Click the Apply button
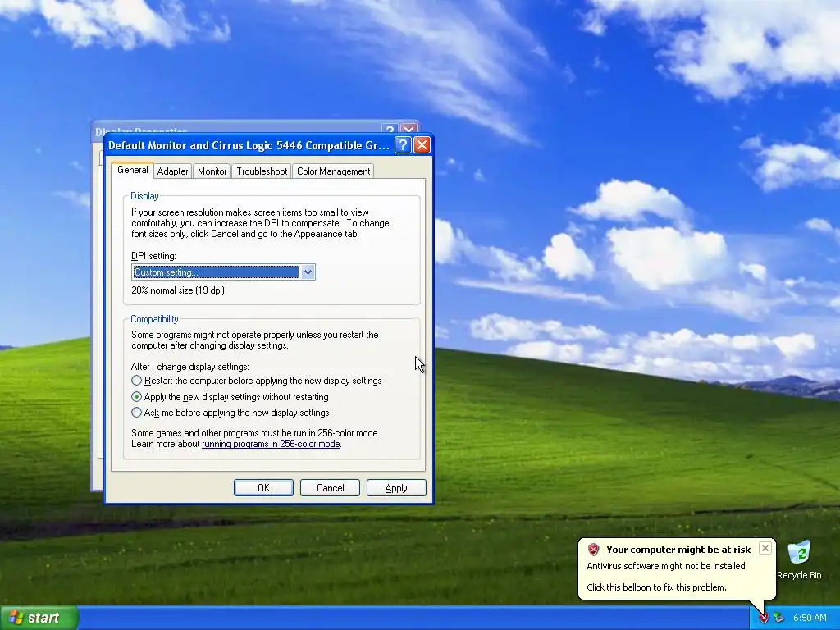 pos(396,487)
